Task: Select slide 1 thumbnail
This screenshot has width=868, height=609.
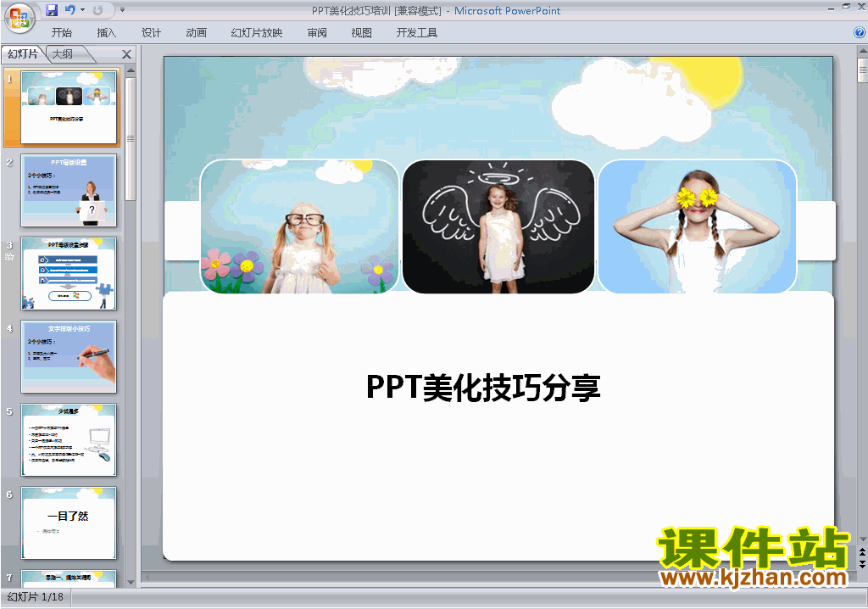Action: pos(69,107)
